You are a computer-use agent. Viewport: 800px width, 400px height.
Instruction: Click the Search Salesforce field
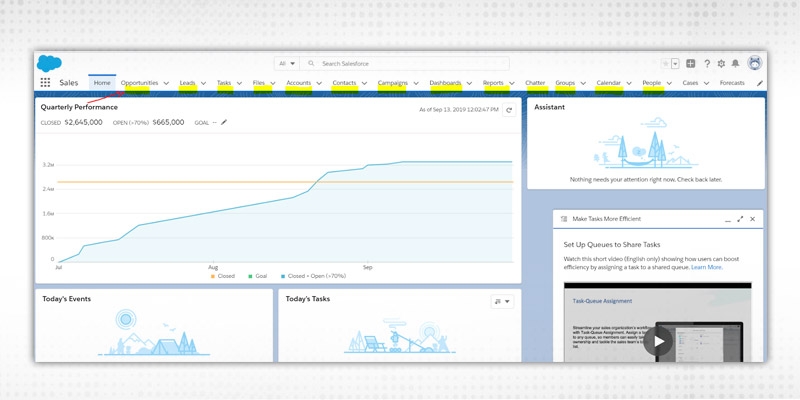click(x=400, y=63)
